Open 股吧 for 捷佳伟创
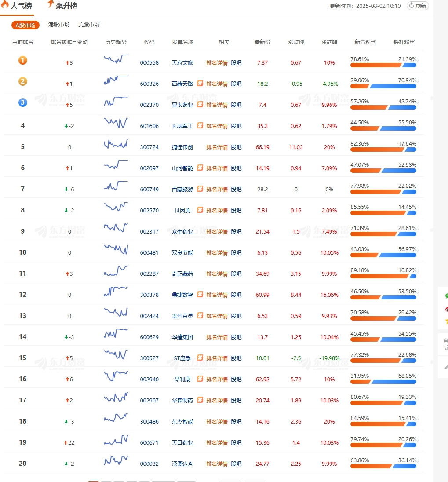This screenshot has width=448, height=482. coord(236,147)
